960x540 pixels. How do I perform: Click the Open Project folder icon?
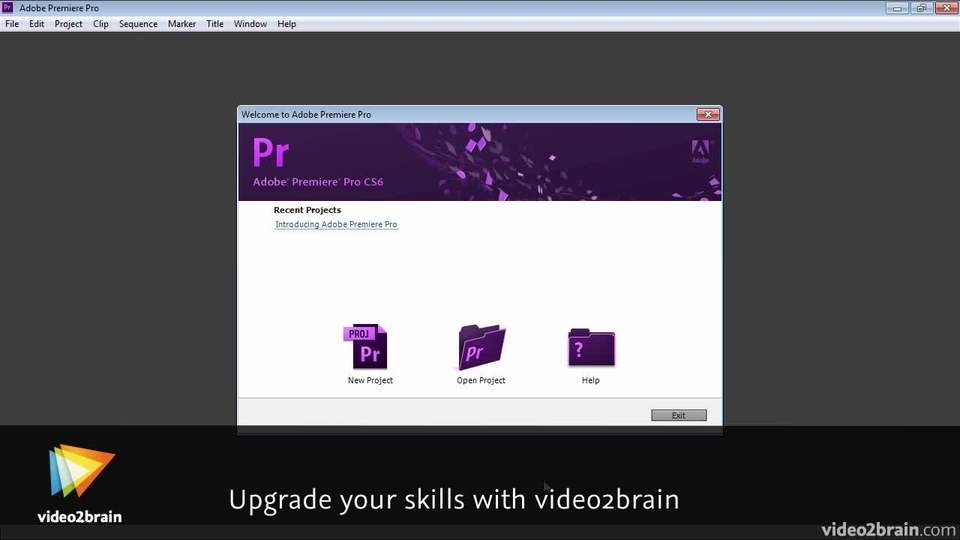click(x=482, y=347)
